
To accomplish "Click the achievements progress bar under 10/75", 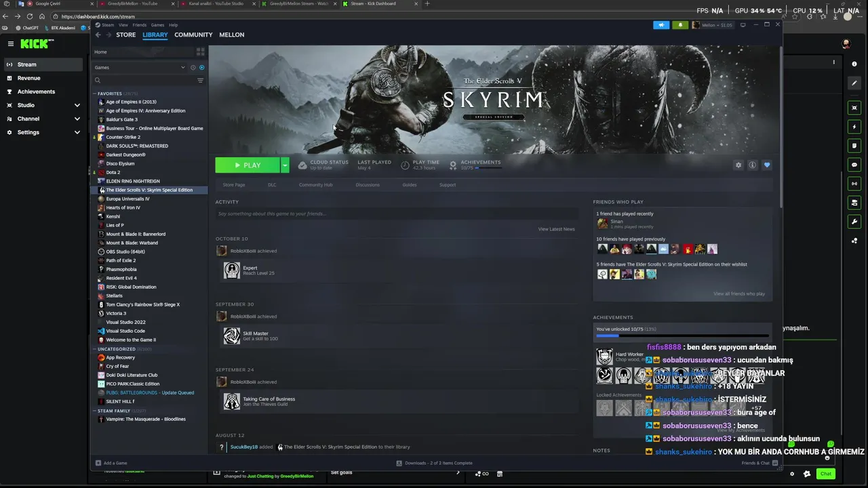I will point(488,167).
